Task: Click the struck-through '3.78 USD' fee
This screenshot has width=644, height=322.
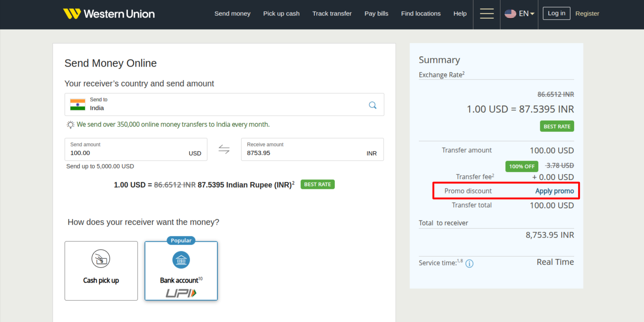Action: (x=560, y=165)
